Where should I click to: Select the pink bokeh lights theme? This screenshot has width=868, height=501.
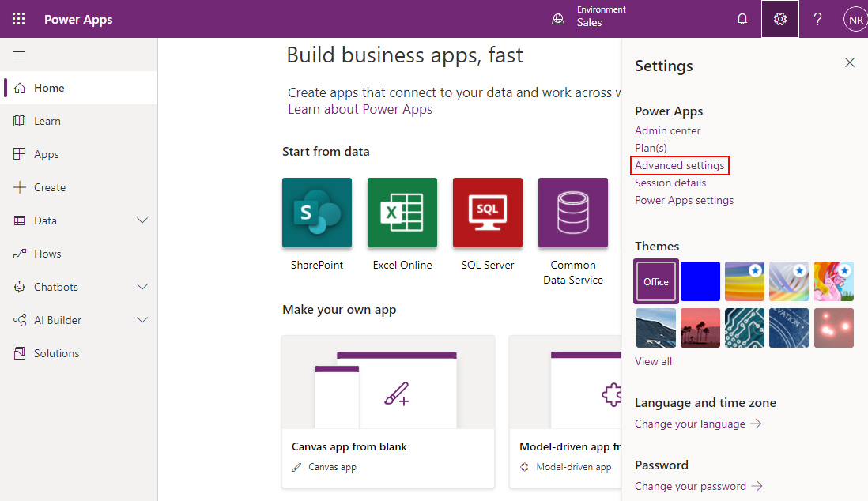(x=834, y=328)
